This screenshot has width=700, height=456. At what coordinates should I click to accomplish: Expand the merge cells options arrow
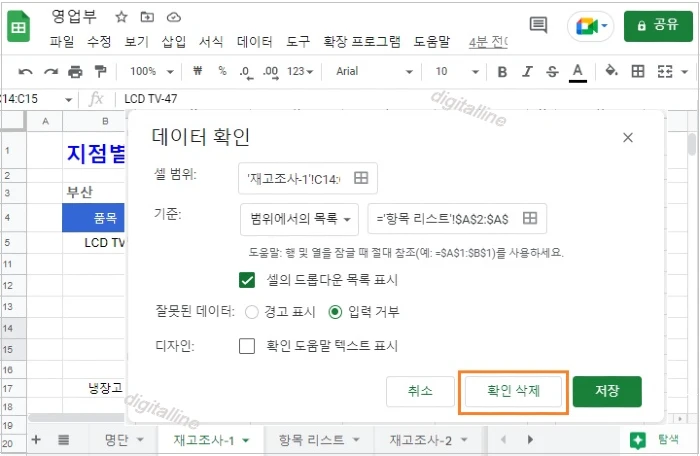pyautogui.click(x=684, y=71)
